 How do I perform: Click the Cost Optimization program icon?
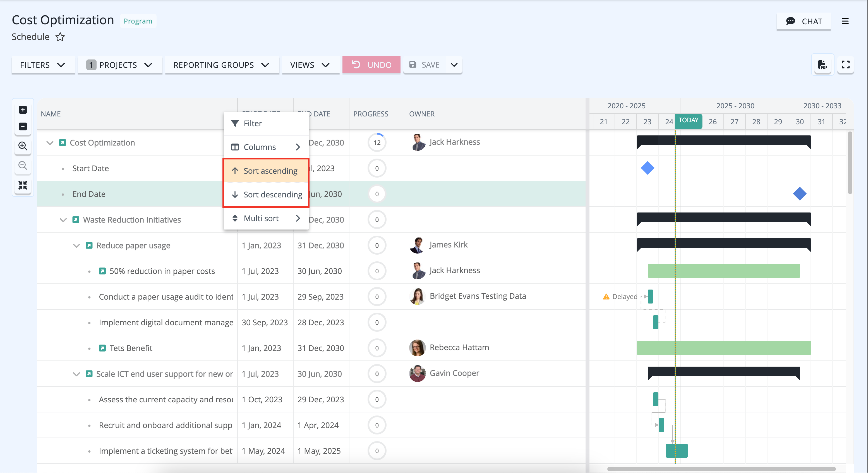(x=62, y=143)
